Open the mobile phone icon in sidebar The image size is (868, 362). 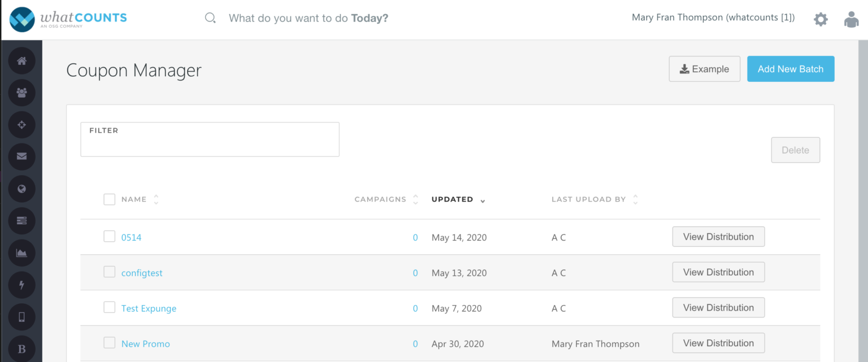coord(22,317)
